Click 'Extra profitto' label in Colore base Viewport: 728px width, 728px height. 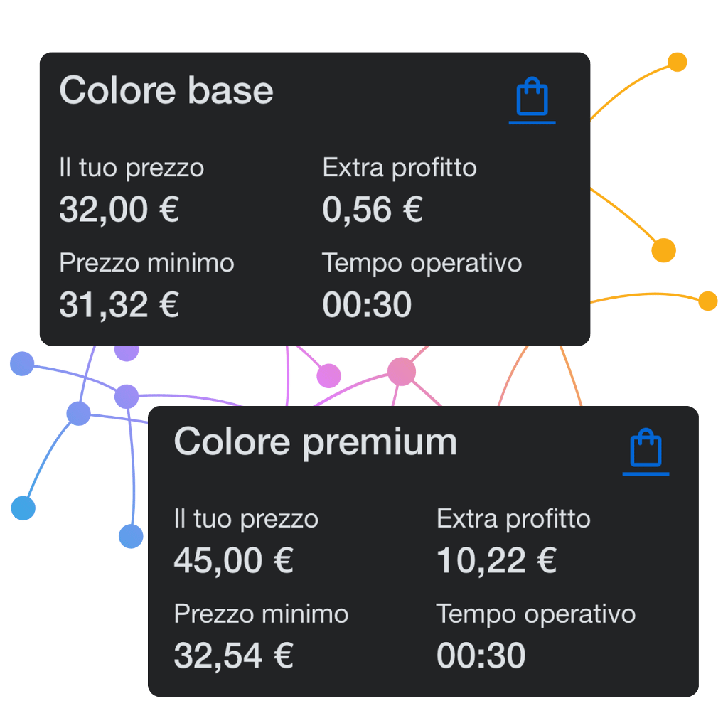(x=400, y=168)
